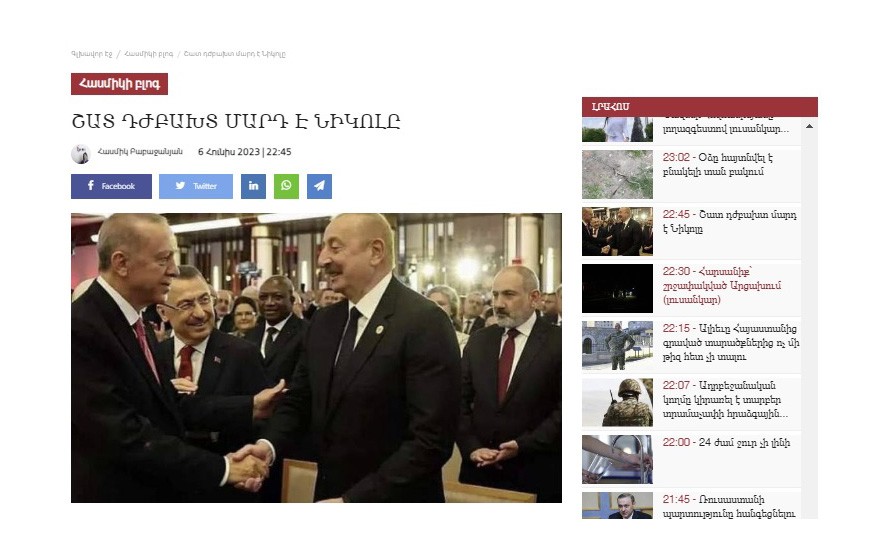Open the 22:15 Aliyev news headline
This screenshot has height=540, width=888.
point(731,343)
